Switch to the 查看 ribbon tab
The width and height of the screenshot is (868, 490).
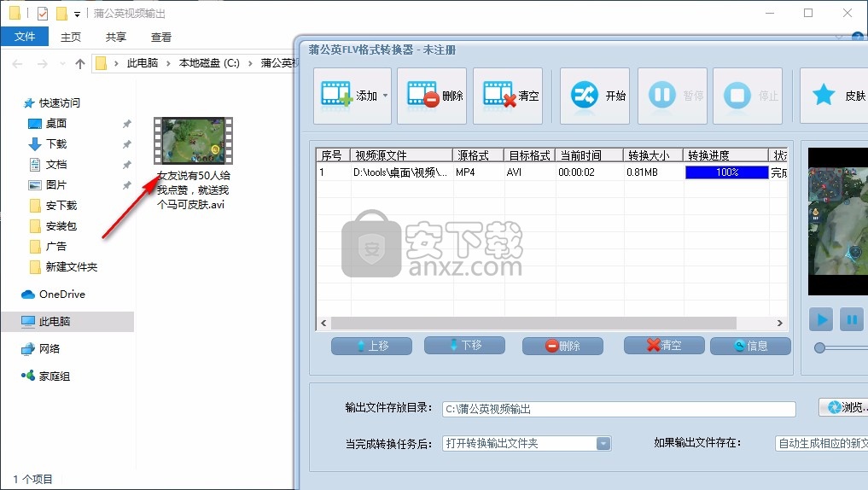(161, 37)
